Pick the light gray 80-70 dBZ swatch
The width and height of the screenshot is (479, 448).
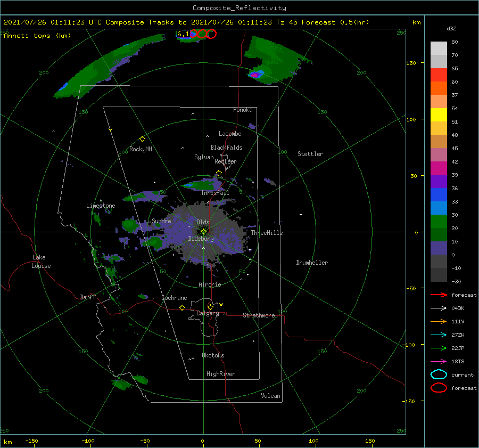pos(439,48)
